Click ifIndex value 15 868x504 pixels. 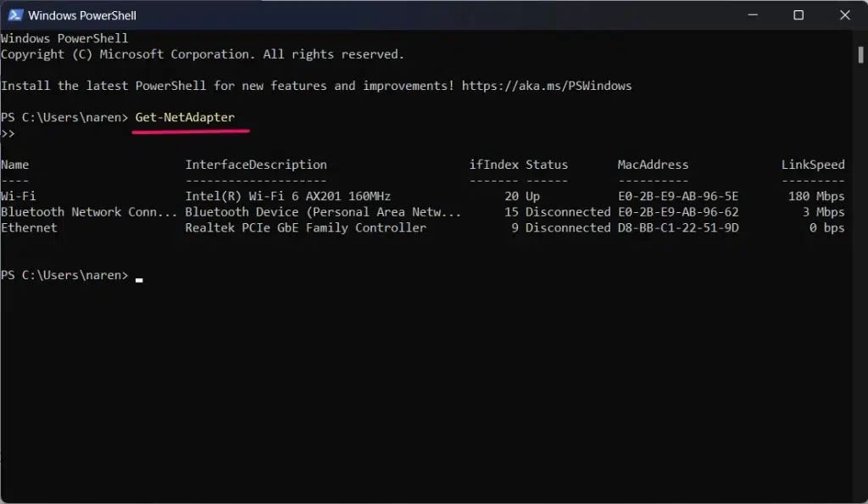(511, 212)
